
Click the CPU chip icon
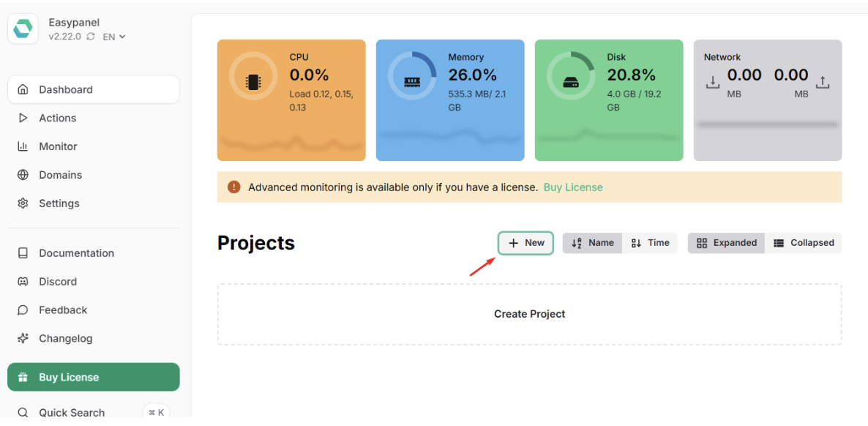pyautogui.click(x=253, y=83)
